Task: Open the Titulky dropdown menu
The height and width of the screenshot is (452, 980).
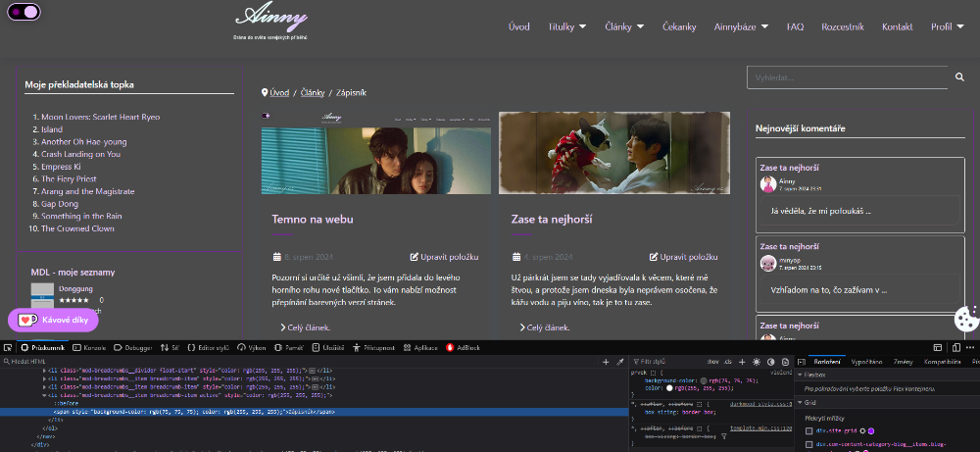Action: pos(566,26)
